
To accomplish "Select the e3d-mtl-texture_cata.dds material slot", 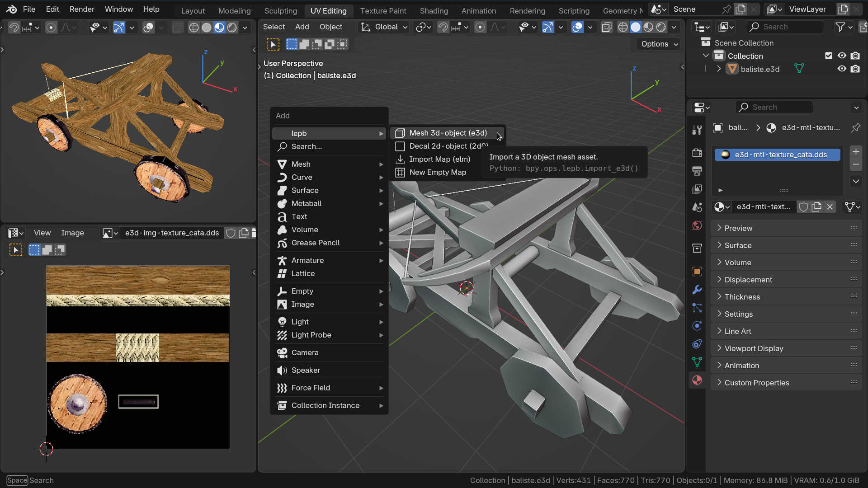I will (777, 155).
